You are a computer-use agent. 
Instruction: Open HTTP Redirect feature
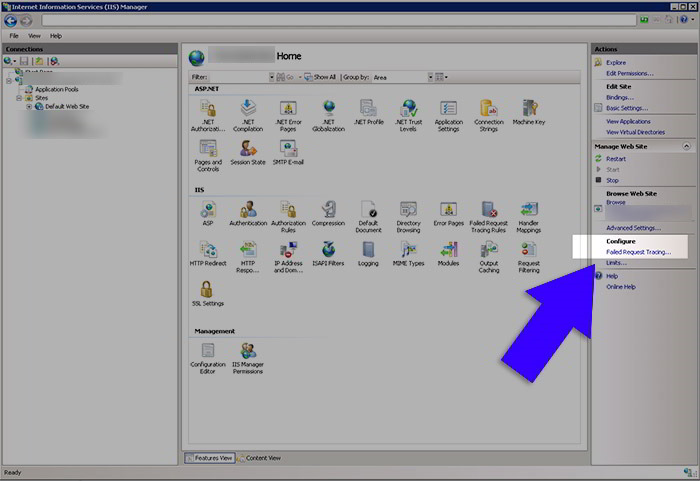coord(208,253)
